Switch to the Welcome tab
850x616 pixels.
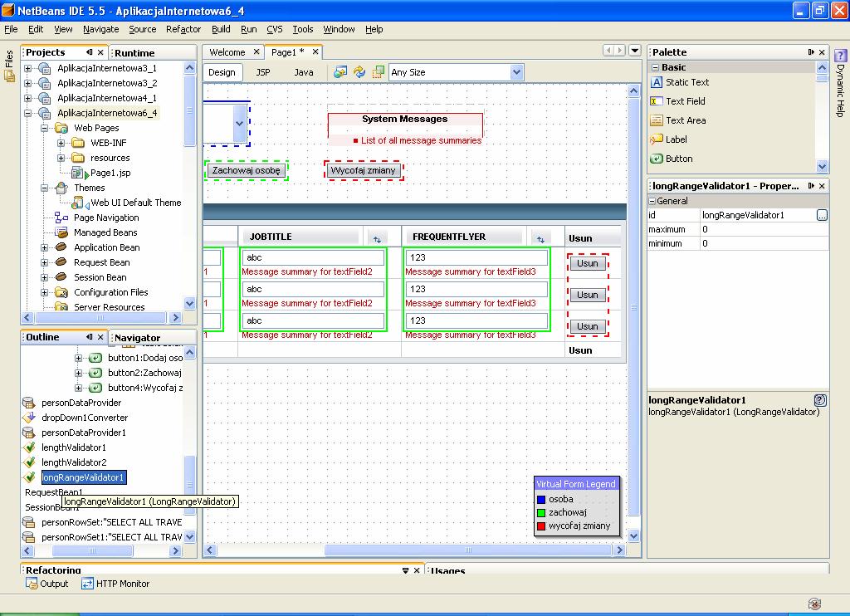click(x=227, y=52)
